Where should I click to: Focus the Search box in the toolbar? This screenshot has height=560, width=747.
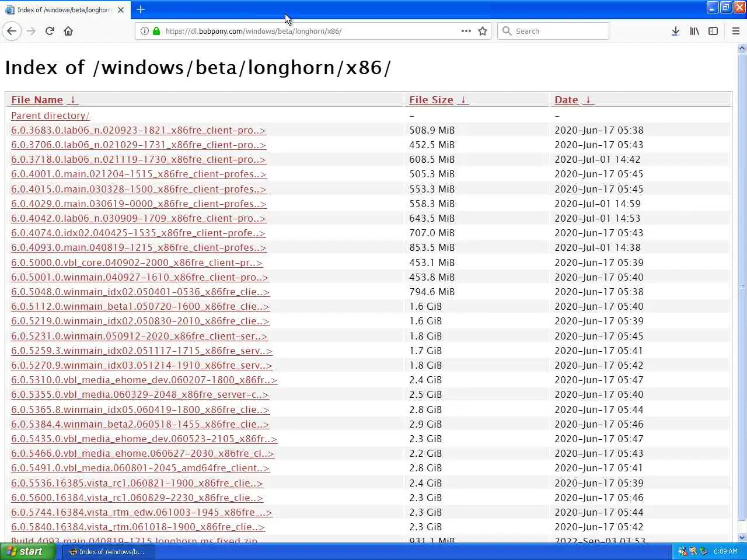tap(553, 31)
